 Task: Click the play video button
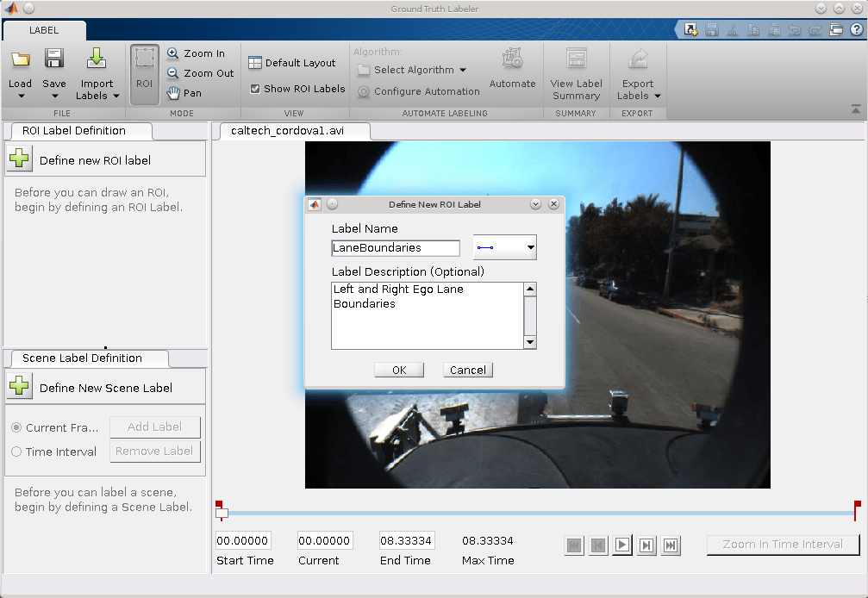tap(622, 545)
